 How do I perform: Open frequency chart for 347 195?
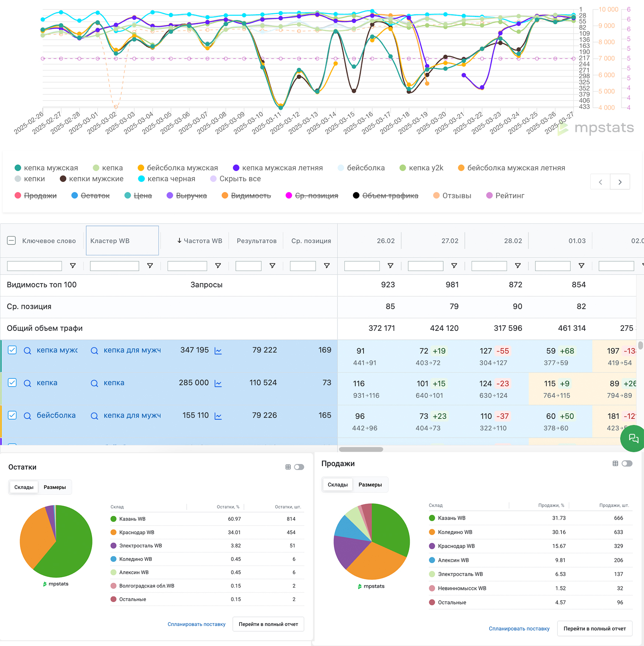pyautogui.click(x=218, y=350)
